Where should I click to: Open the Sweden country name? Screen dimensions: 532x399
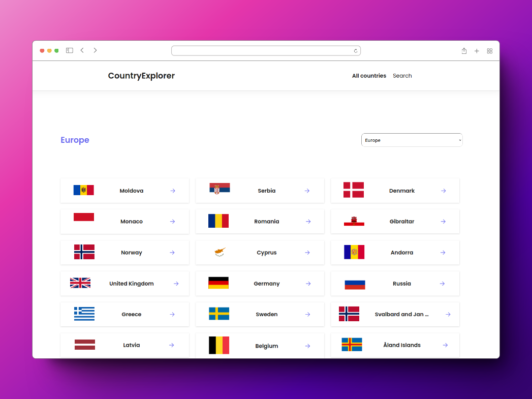coord(267,315)
